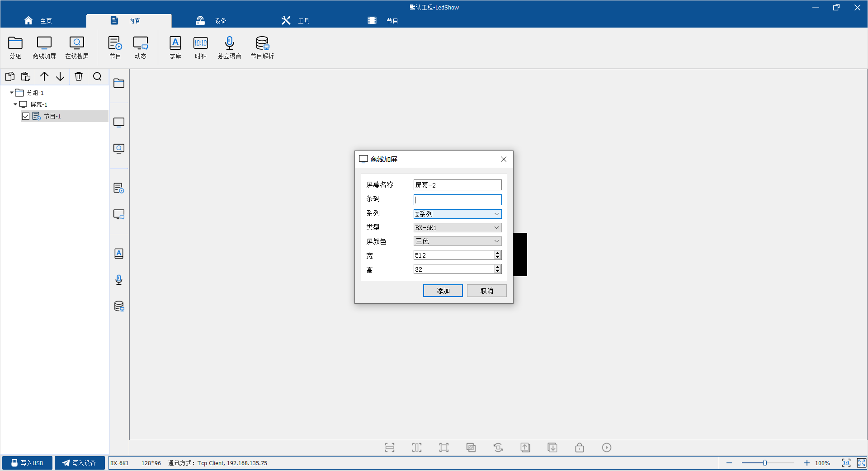Open the 系列 K系列 dropdown
Viewport: 868px width, 471px height.
click(458, 214)
